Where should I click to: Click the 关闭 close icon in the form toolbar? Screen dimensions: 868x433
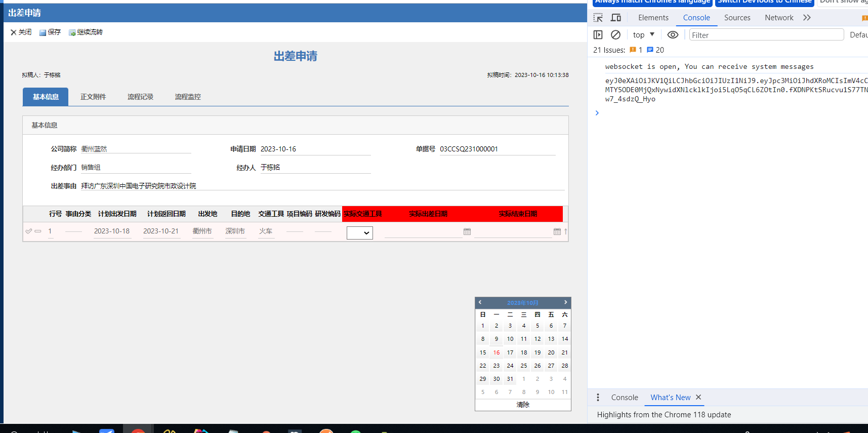[14, 32]
